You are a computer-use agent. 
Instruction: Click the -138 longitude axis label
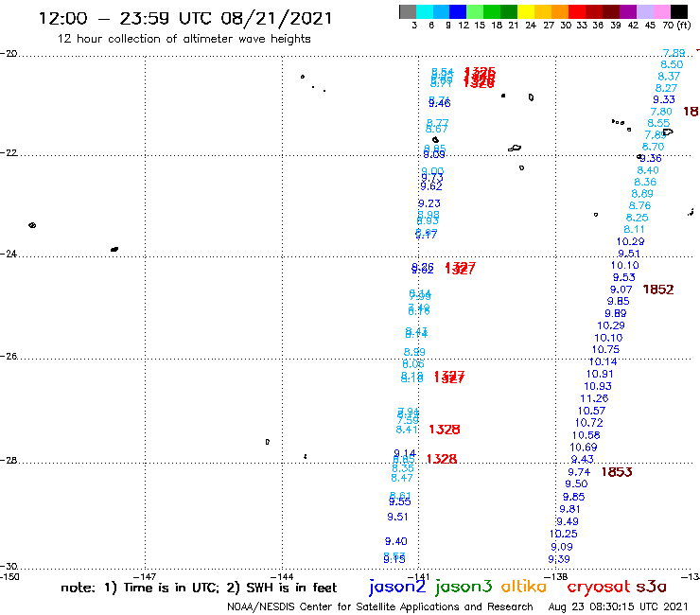pos(556,577)
